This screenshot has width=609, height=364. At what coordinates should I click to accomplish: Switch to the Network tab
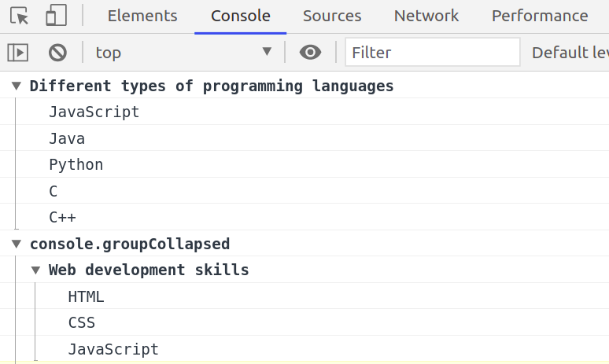(x=426, y=16)
